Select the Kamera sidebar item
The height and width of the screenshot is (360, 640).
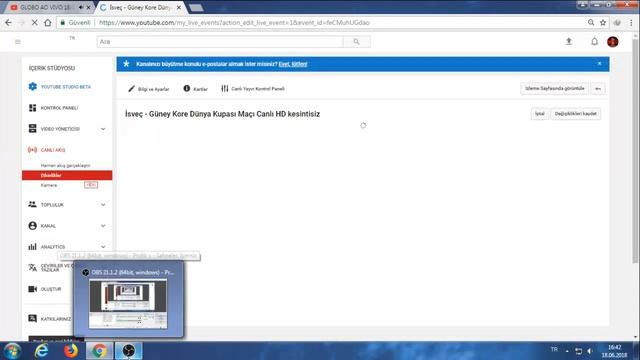point(49,185)
